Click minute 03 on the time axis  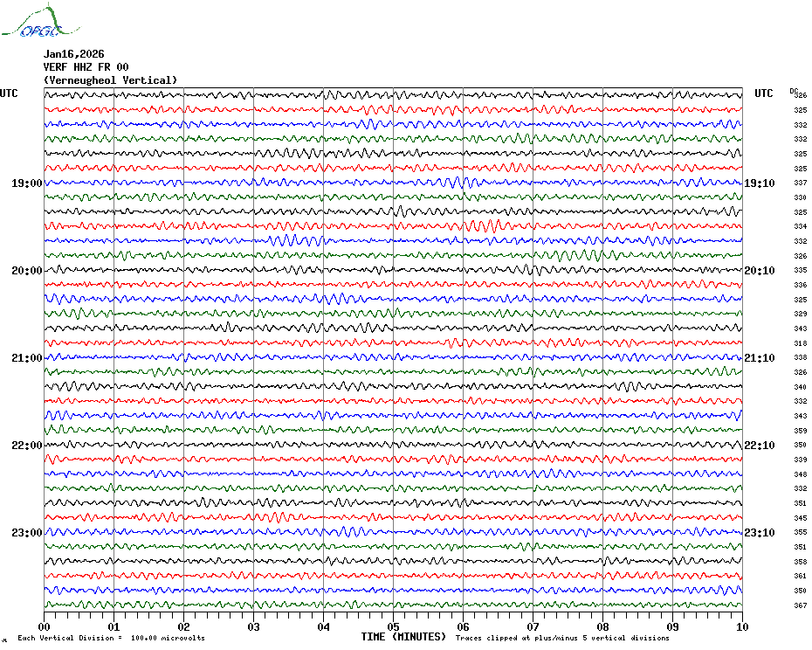254,626
